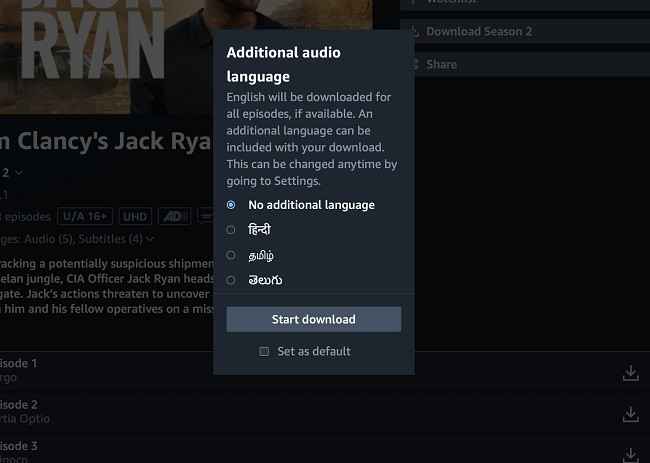650x463 pixels.
Task: Open the Episode 3 row
Action: coord(325,449)
